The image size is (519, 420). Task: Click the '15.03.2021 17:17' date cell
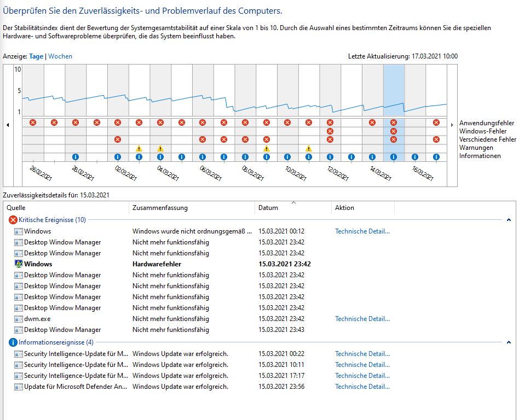[x=281, y=375]
